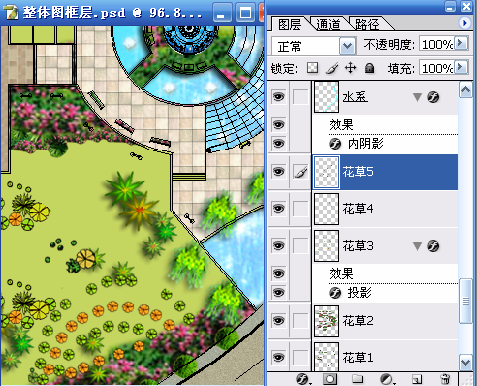Select the 花草1 layer
The height and width of the screenshot is (386, 477).
tap(385, 357)
